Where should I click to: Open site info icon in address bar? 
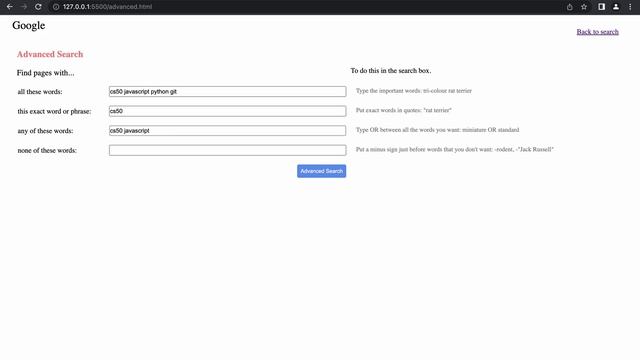click(x=56, y=7)
